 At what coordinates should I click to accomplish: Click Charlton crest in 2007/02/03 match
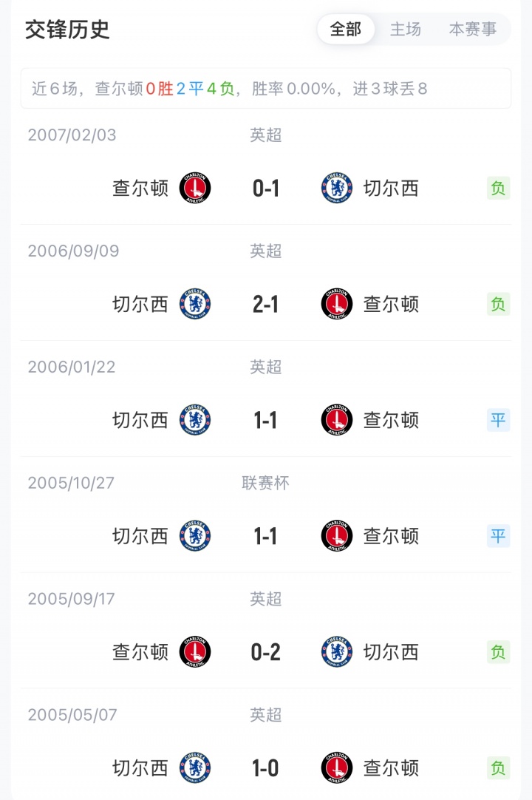point(195,189)
